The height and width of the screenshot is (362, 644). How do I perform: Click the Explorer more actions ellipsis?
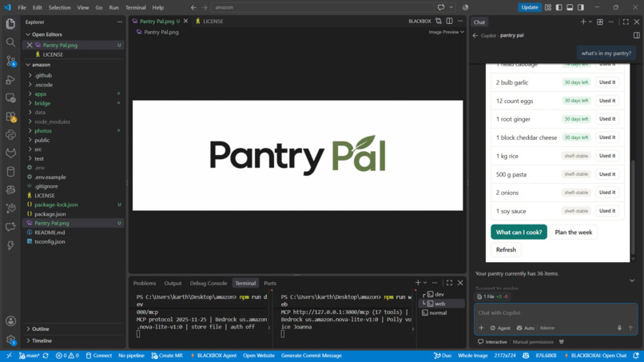click(x=120, y=22)
